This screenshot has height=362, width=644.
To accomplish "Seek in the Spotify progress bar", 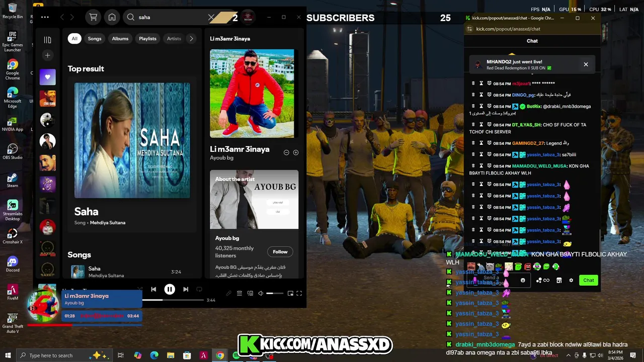I will click(x=174, y=300).
